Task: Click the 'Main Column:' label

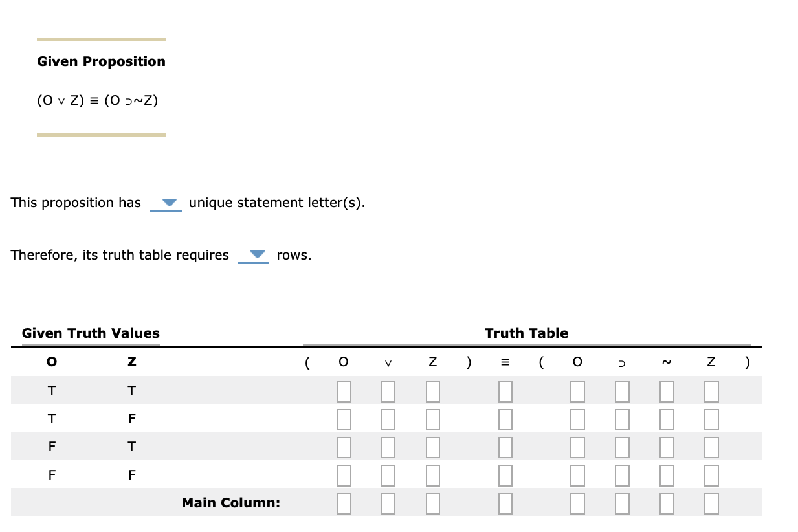Action: 230,502
